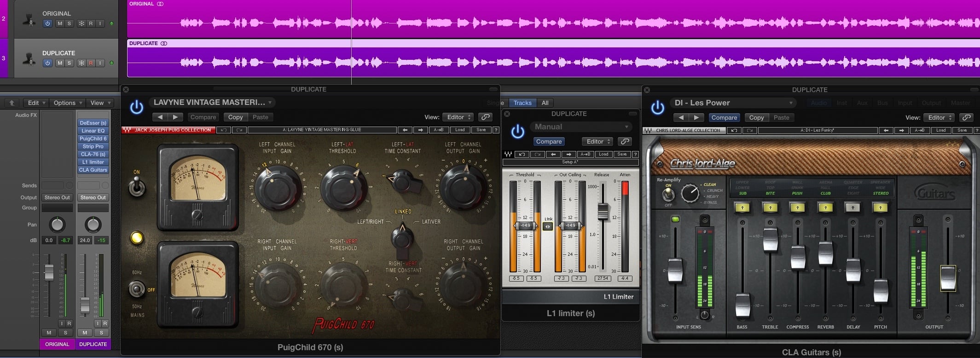Click Copy in PuigChild window
The width and height of the screenshot is (980, 358).
235,117
